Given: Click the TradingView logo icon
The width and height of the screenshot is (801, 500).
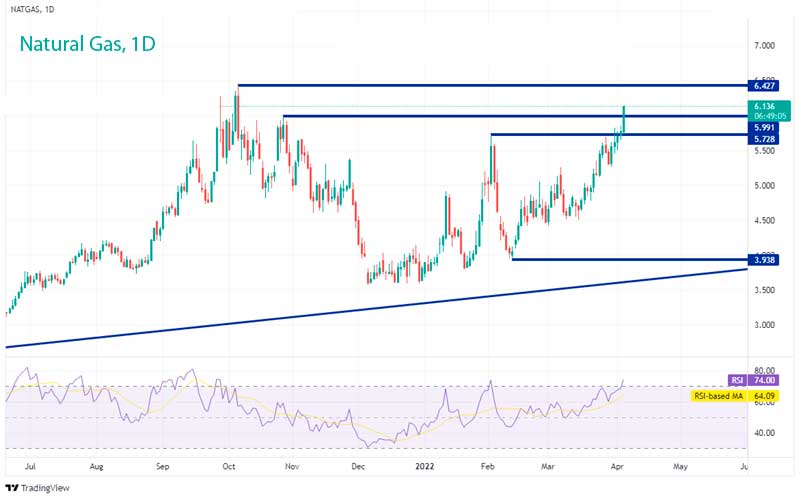Looking at the screenshot, I should (x=12, y=487).
